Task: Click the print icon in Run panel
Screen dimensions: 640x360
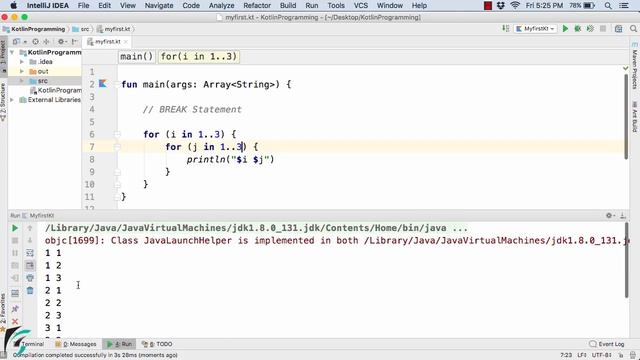Action: click(30, 278)
